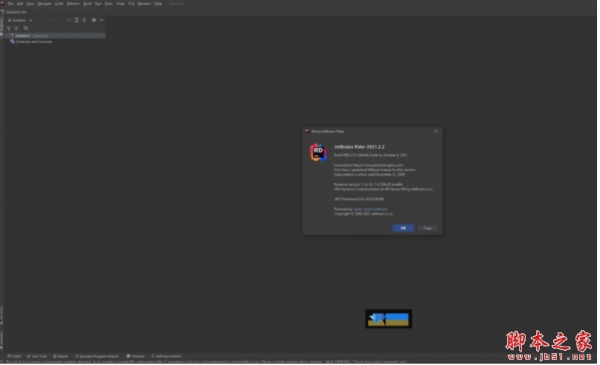The height and width of the screenshot is (365, 600).
Task: Open the Run menu
Action: coord(98,3)
